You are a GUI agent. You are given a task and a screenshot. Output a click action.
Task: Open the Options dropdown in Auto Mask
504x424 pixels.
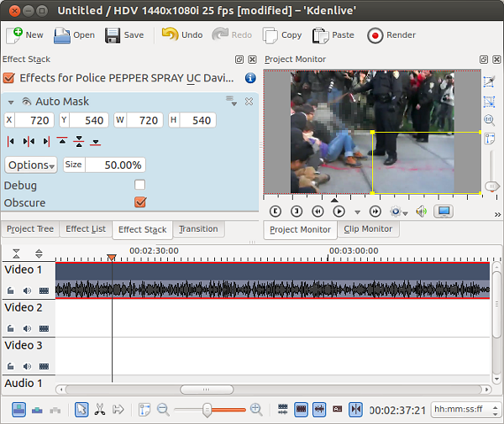31,165
